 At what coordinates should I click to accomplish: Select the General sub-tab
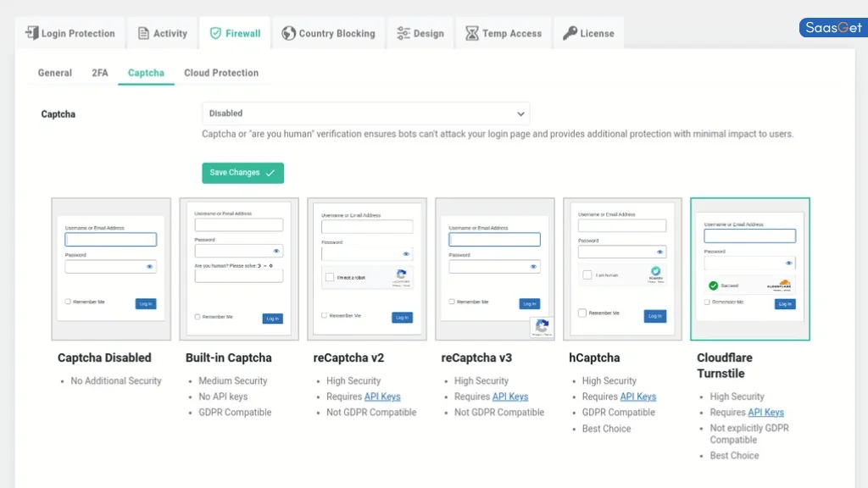(55, 73)
